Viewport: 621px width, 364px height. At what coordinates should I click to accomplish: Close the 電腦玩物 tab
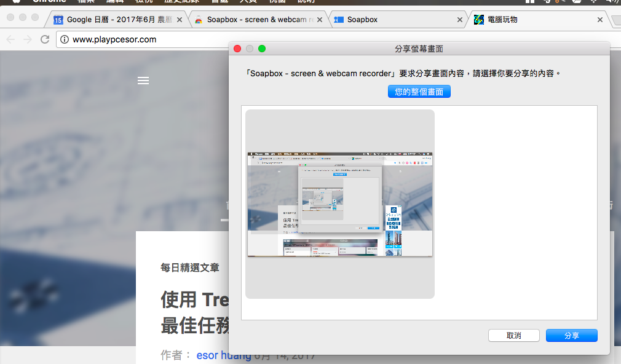coord(600,20)
